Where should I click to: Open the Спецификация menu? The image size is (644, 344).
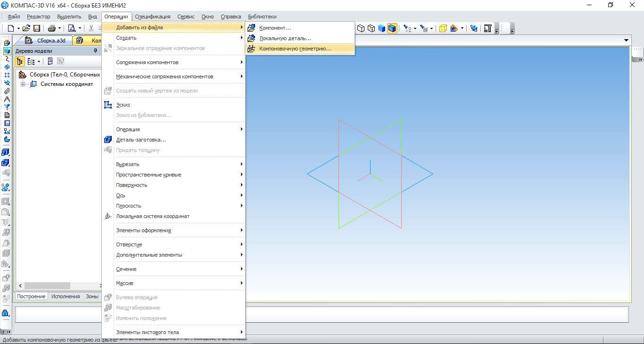pyautogui.click(x=153, y=17)
